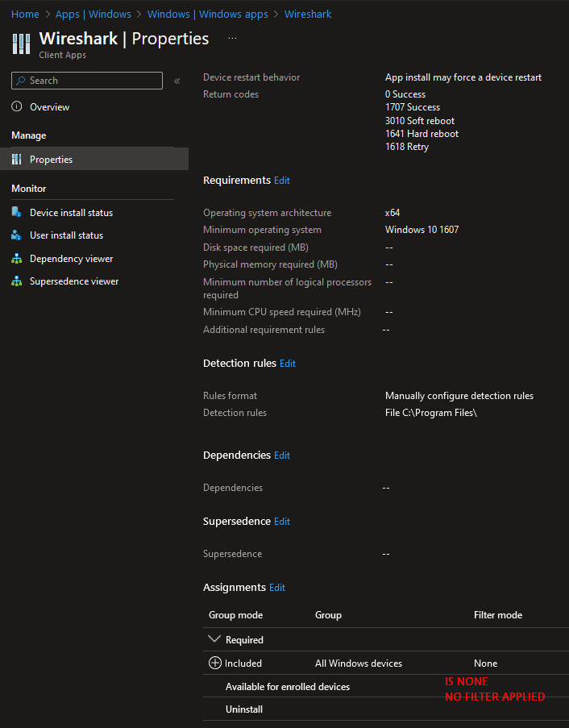Click the Minimum operating system label
This screenshot has height=728, width=569.
[262, 229]
